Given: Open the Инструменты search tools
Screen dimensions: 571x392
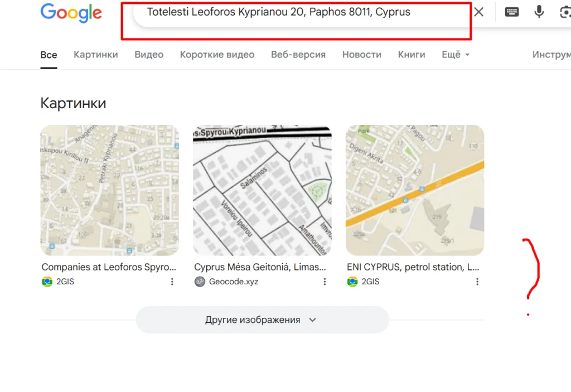Looking at the screenshot, I should 551,55.
